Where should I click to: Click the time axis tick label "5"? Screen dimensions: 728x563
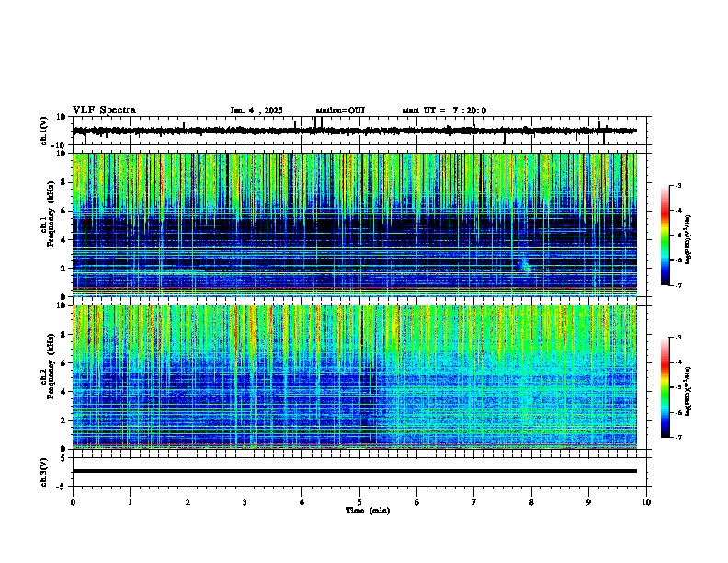(x=359, y=502)
